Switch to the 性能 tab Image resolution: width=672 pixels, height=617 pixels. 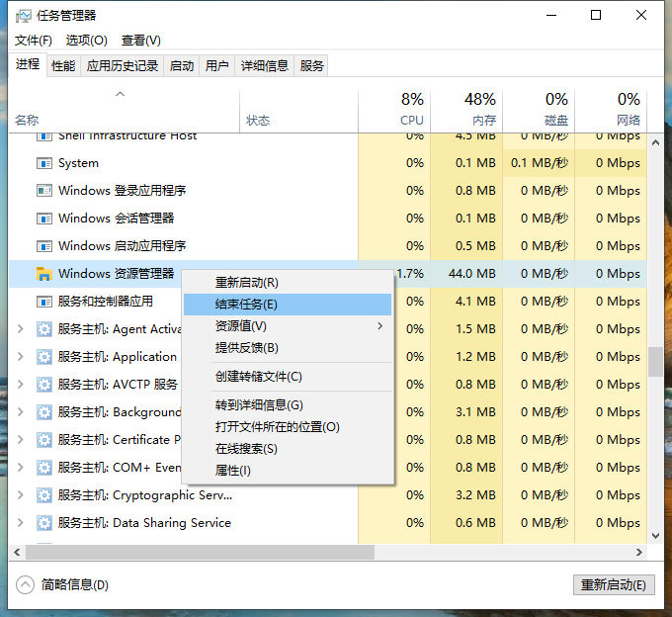(x=63, y=66)
